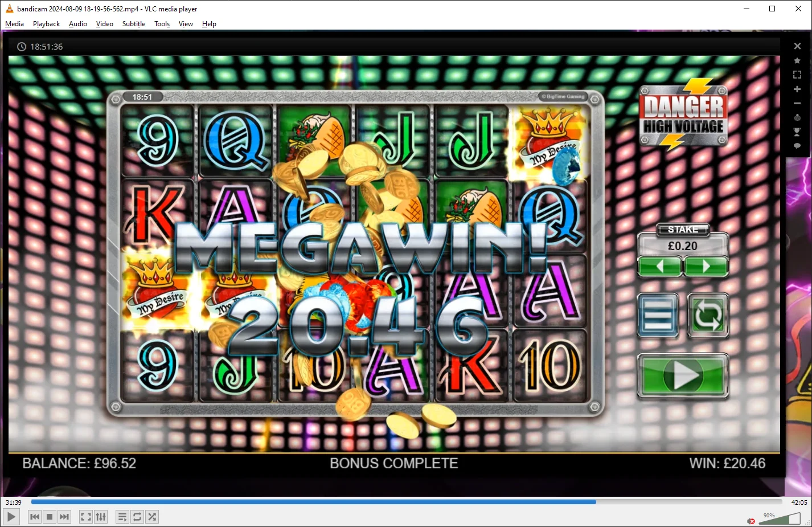
Task: Click the 18:51 time on reel frame
Action: pos(142,97)
